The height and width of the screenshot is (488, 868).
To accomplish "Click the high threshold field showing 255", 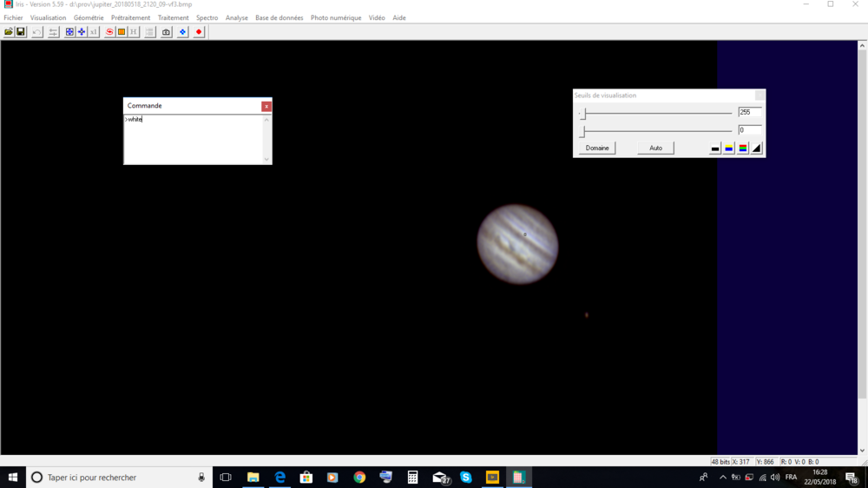I will (x=750, y=112).
